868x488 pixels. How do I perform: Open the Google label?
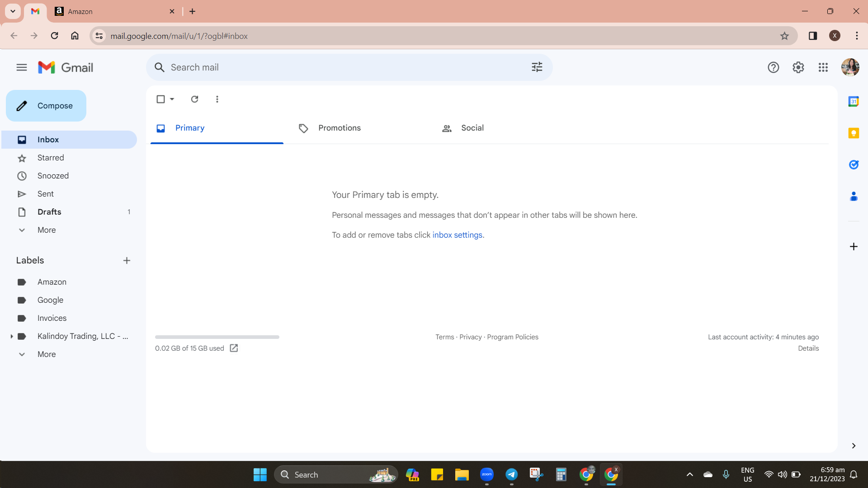(69, 300)
